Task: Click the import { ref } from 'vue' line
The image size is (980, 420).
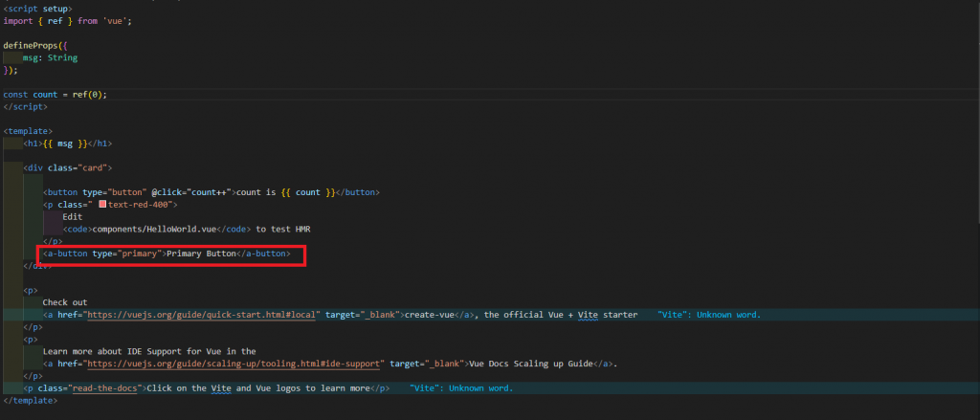Action: [68, 21]
